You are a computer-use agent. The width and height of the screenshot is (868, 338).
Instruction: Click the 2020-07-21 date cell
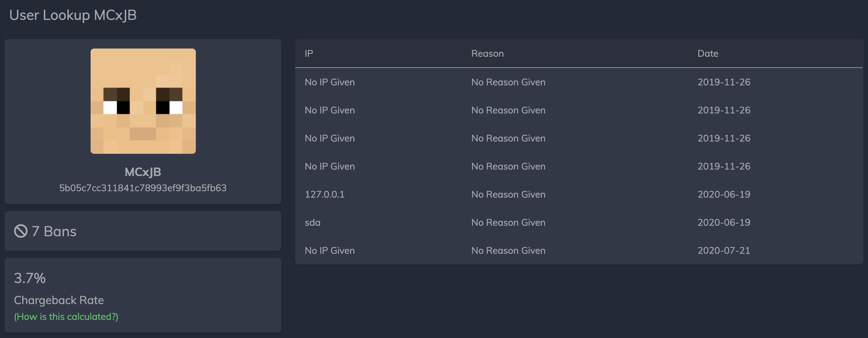723,250
